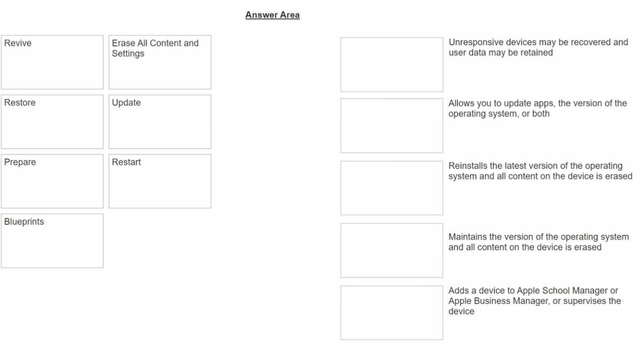Click empty box beside 'Reinstalls the latest version'
The height and width of the screenshot is (343, 644).
392,188
